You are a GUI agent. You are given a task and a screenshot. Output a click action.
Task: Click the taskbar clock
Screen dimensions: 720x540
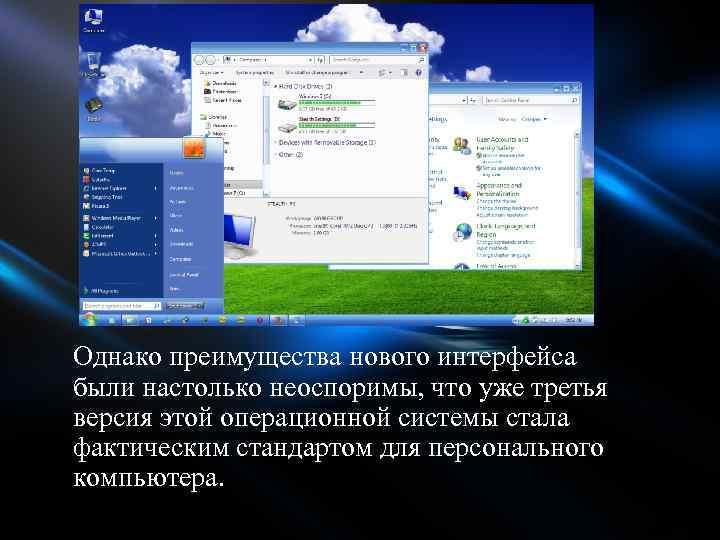574,320
